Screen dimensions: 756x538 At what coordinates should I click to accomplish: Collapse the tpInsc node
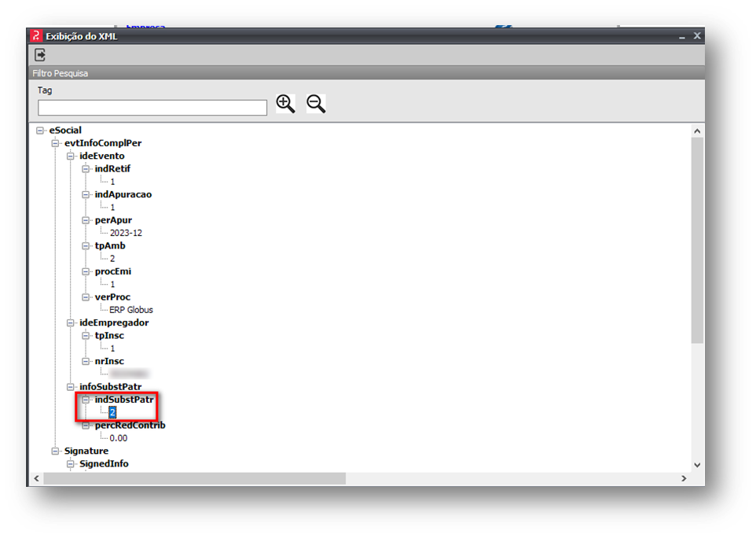click(86, 335)
